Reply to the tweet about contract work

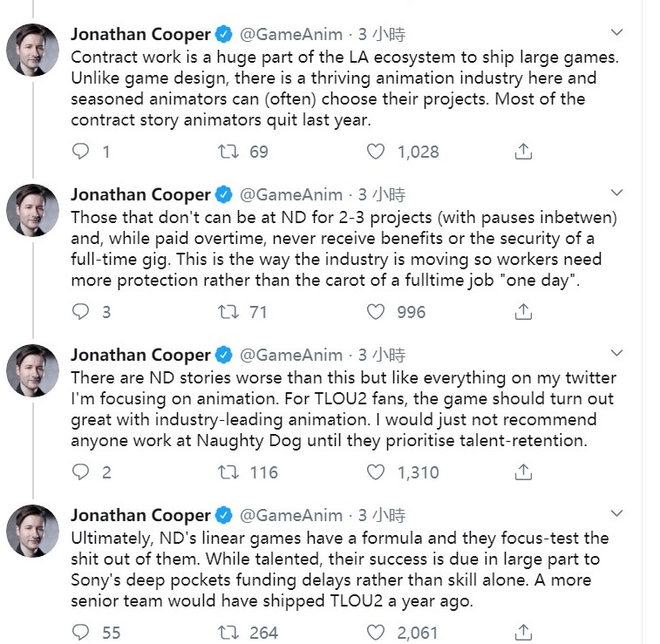pos(80,152)
